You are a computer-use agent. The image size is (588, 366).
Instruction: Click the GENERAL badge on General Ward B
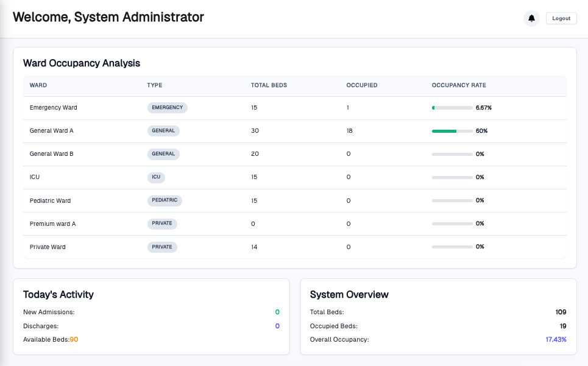tap(163, 153)
